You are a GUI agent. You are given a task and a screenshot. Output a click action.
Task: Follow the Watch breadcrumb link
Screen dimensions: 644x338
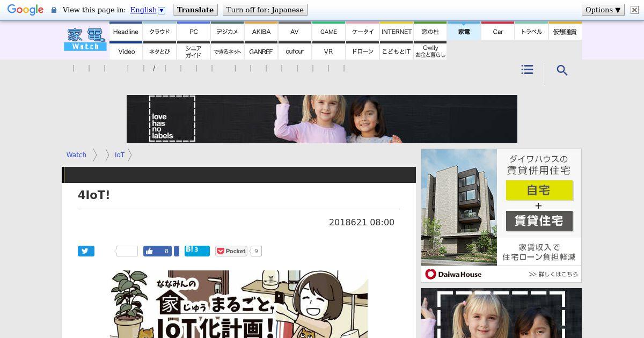point(76,155)
